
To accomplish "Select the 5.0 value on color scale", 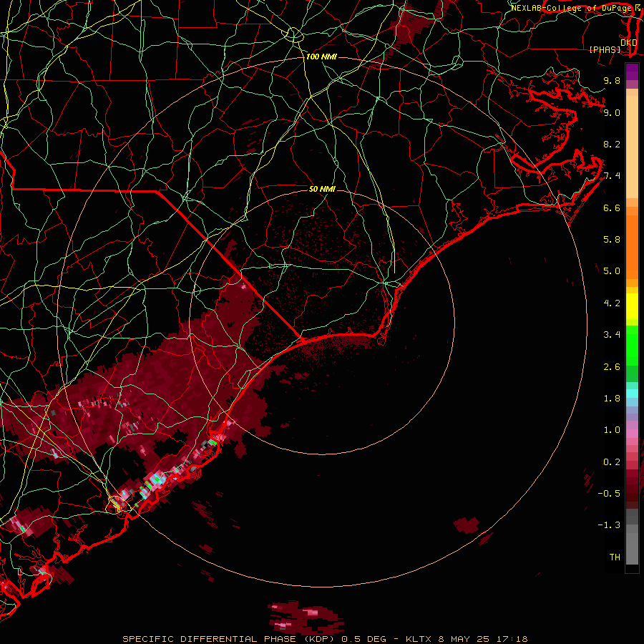I will [612, 271].
